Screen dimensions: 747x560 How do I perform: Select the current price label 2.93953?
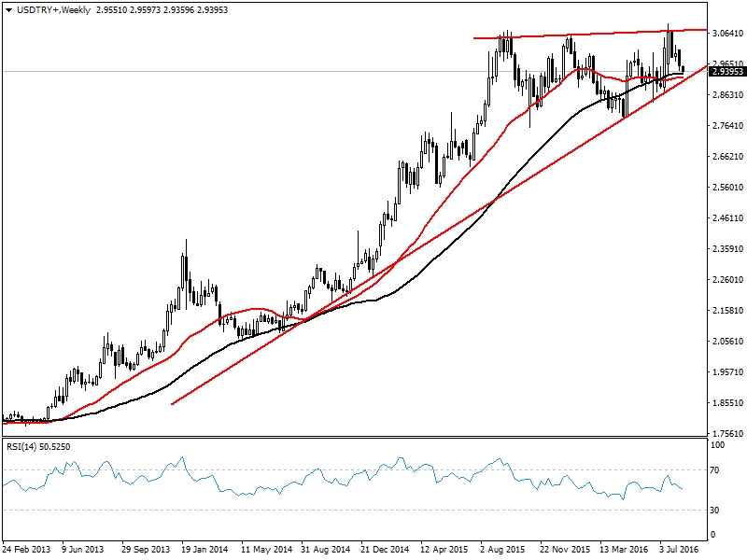point(727,72)
